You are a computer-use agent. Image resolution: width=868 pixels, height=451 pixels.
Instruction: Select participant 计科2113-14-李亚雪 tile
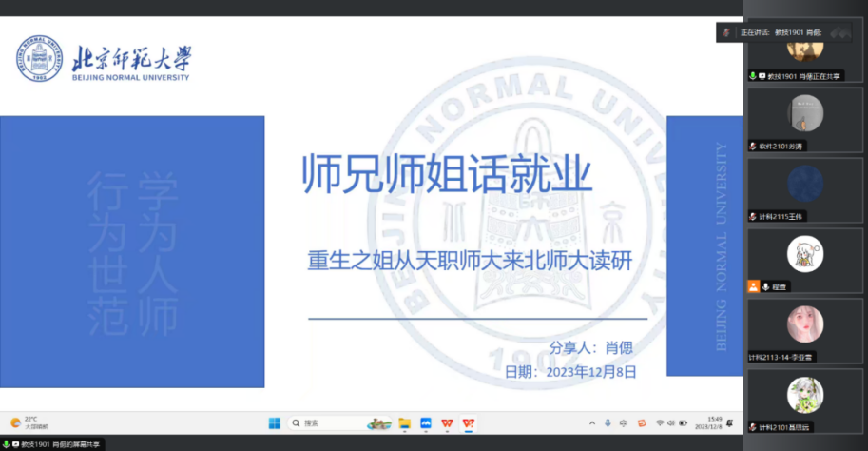coord(804,329)
